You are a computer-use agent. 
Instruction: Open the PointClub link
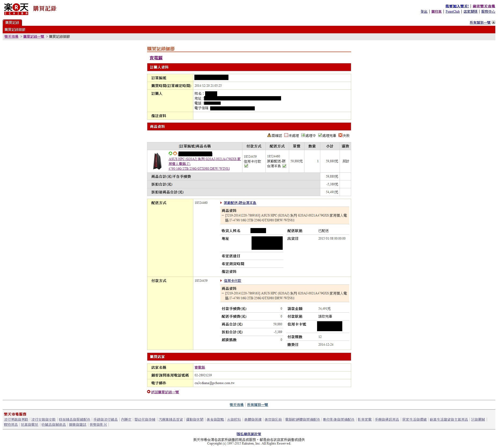pyautogui.click(x=453, y=12)
